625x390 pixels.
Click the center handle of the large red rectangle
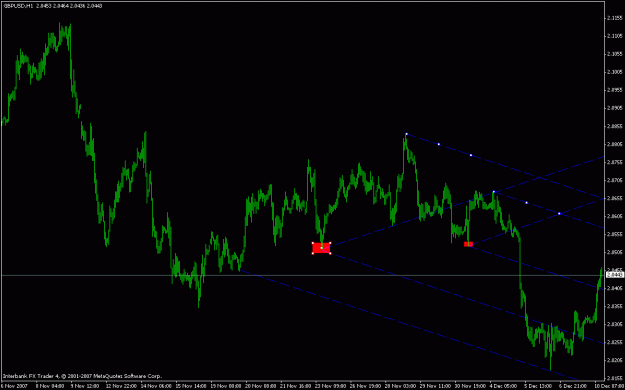tap(322, 248)
